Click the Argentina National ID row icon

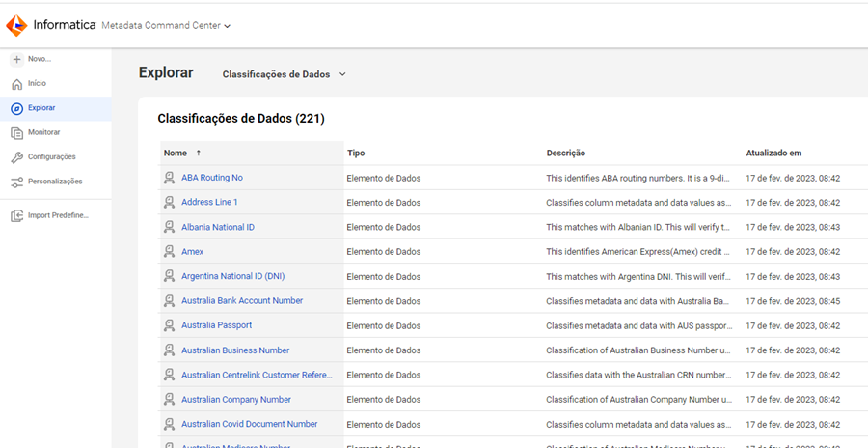pos(169,276)
